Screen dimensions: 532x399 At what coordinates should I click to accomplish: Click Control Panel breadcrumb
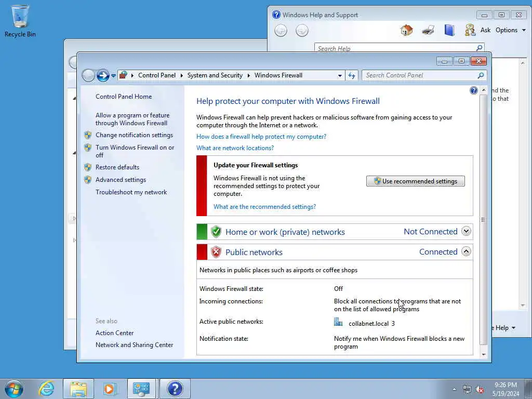[157, 75]
